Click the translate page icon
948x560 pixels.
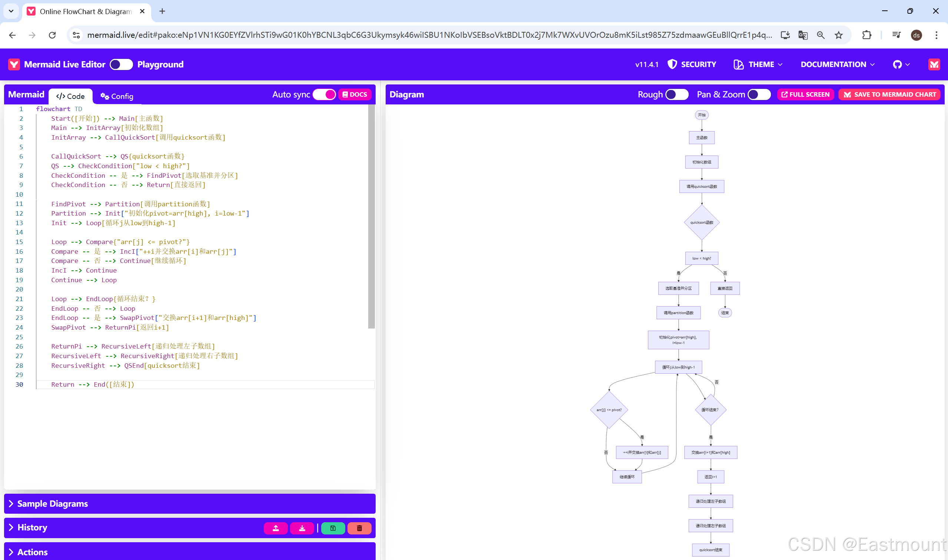(x=803, y=35)
